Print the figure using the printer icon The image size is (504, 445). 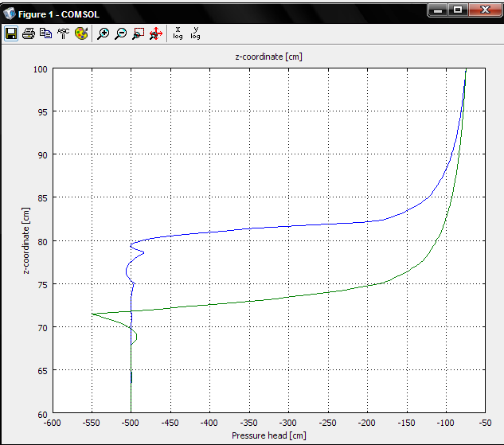coord(29,33)
